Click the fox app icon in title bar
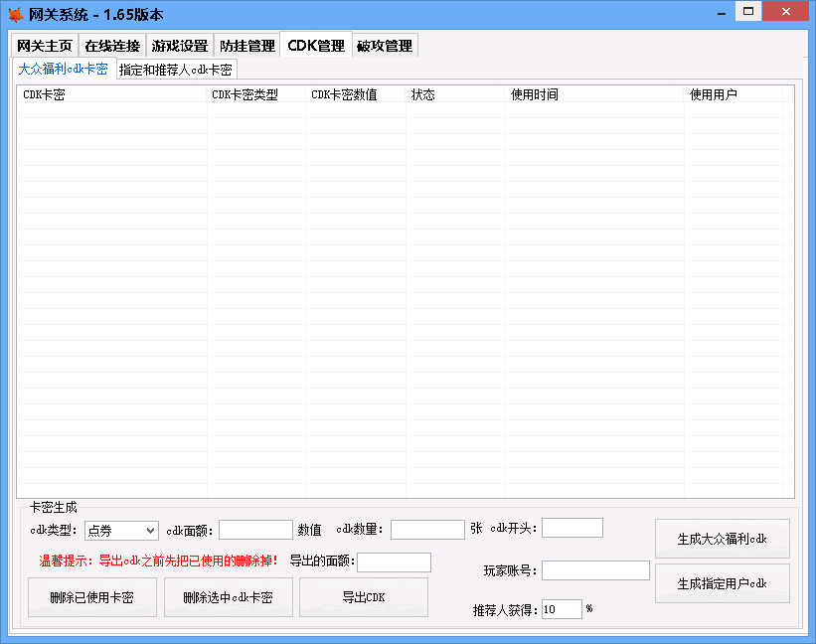This screenshot has height=644, width=816. 16,14
